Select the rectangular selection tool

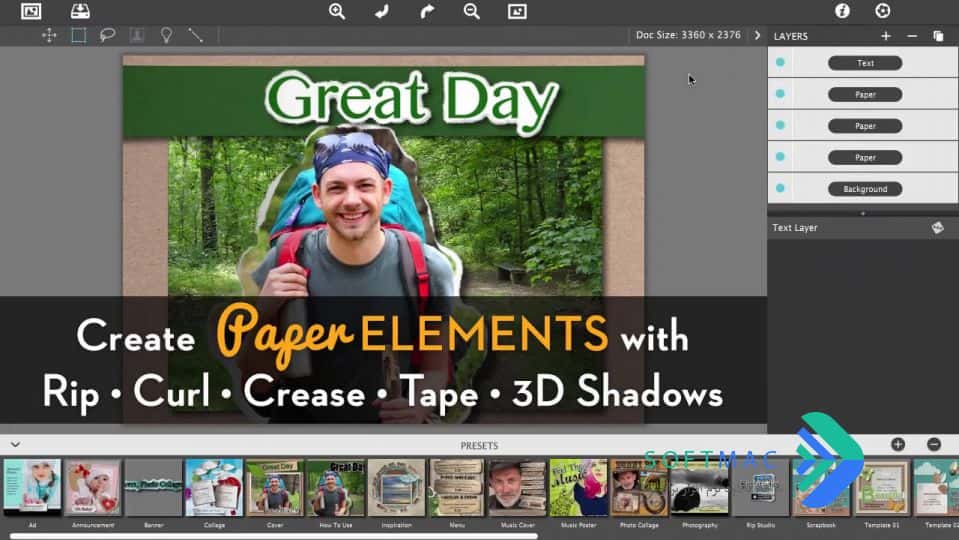pyautogui.click(x=78, y=35)
